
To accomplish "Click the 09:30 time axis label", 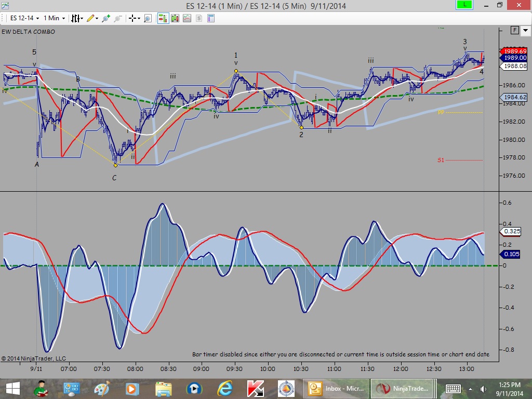I will pos(234,369).
